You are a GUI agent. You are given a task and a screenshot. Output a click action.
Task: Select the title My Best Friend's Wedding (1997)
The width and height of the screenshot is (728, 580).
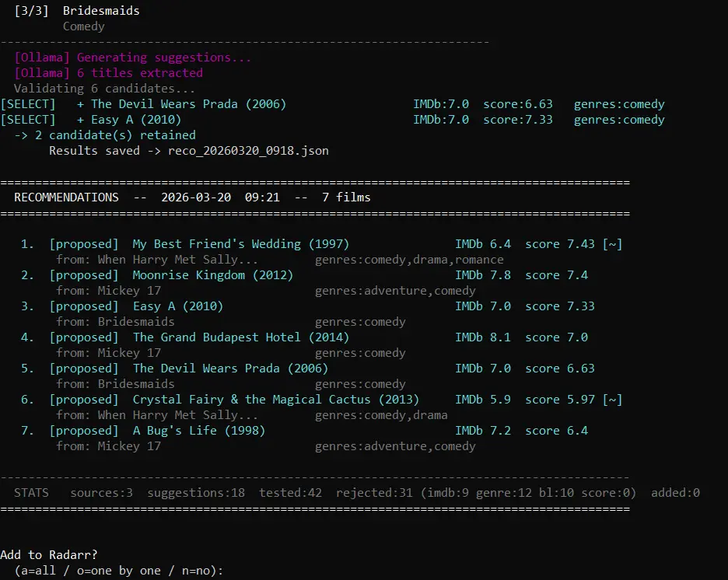[x=240, y=244]
